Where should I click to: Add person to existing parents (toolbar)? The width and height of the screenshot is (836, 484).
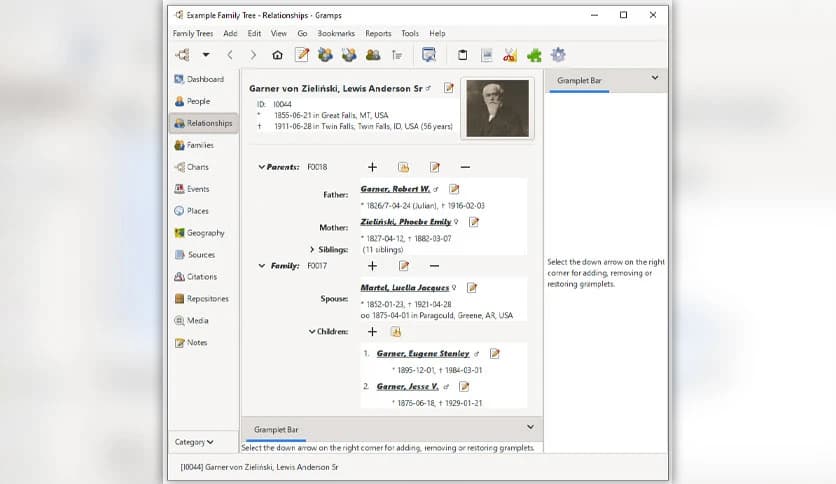click(349, 54)
